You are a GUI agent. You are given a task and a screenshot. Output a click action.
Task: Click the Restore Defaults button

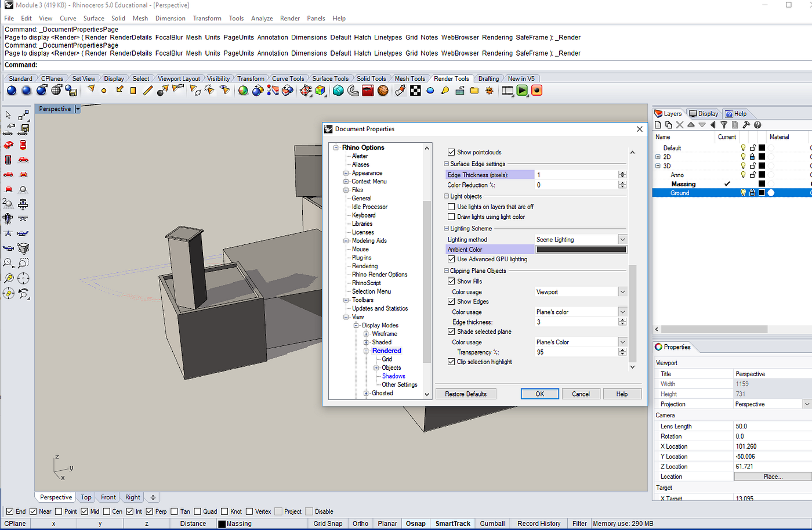coord(466,394)
